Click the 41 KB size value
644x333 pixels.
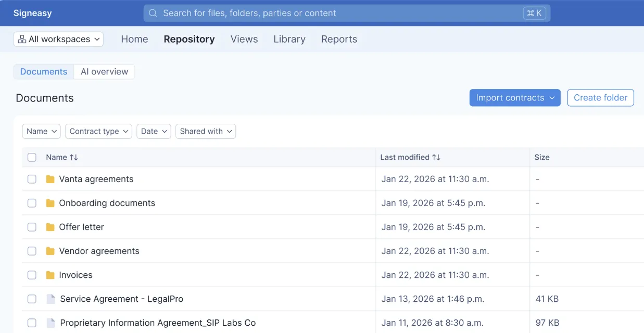547,299
